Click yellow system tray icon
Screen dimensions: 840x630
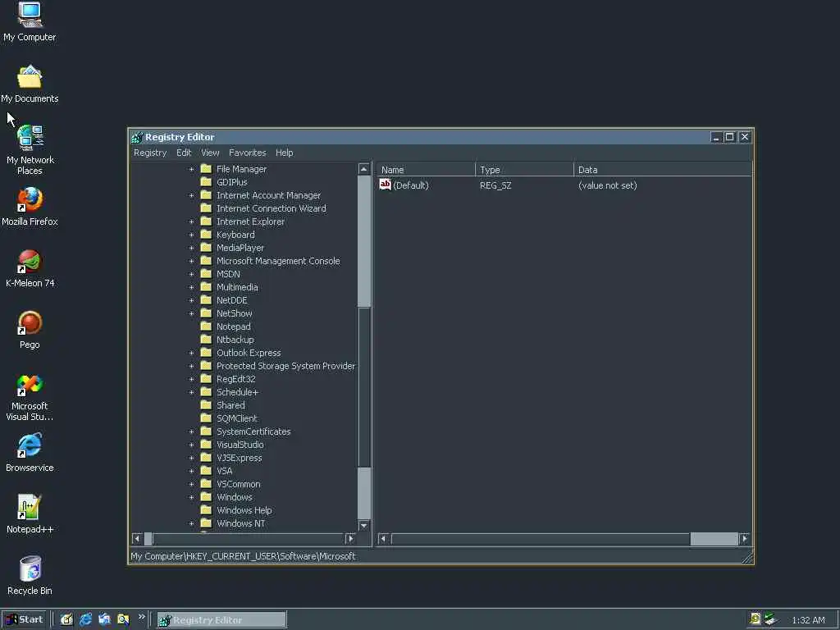click(x=755, y=619)
